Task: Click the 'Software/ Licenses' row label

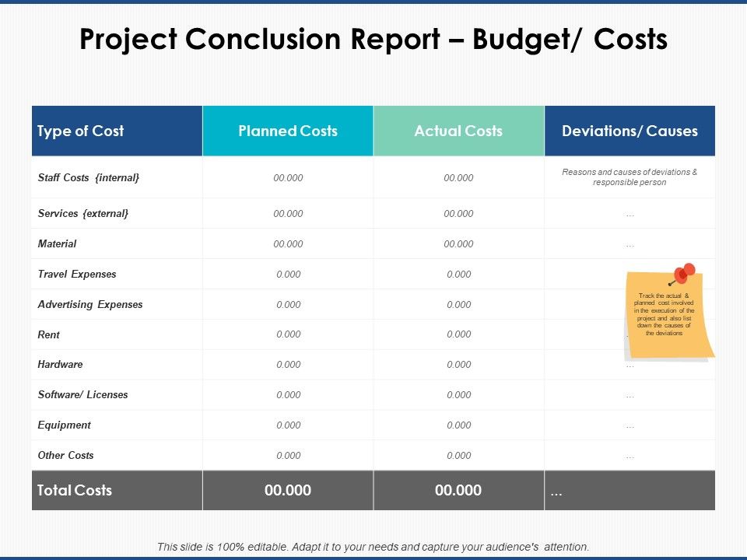Action: point(83,395)
